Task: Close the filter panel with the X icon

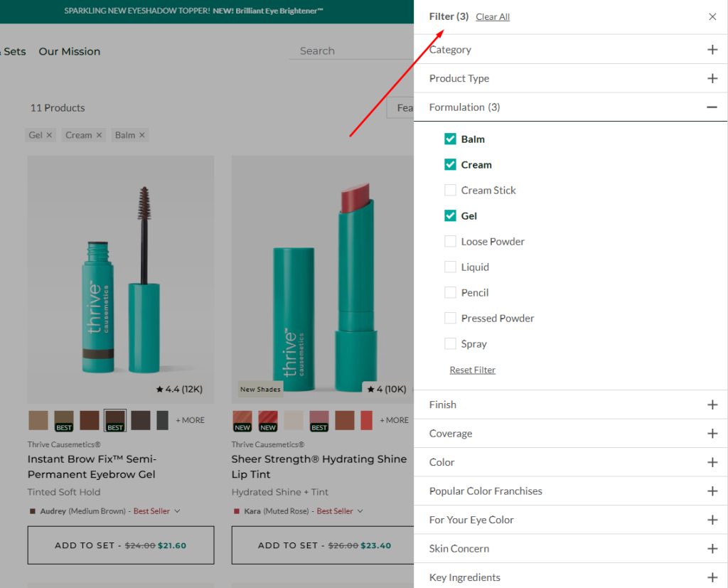Action: [712, 17]
